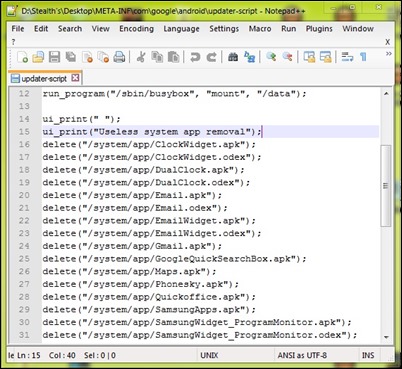
Task: Redo the edit with the toolbar arrow
Action: pos(211,57)
